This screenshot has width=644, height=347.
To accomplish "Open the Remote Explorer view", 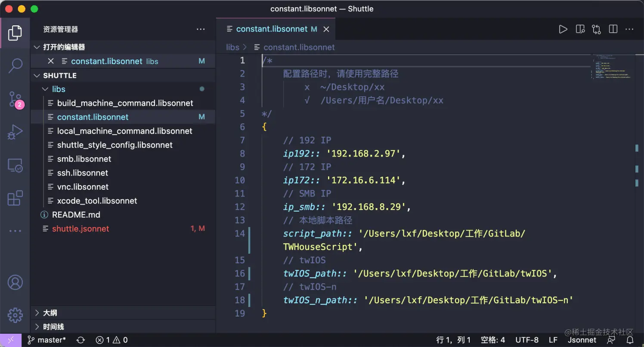I will click(x=15, y=166).
